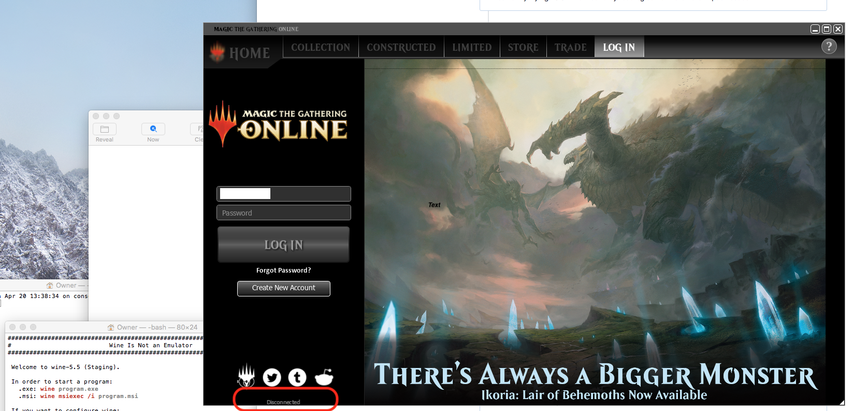Open the LIMITED tab
The image size is (868, 411).
click(472, 47)
